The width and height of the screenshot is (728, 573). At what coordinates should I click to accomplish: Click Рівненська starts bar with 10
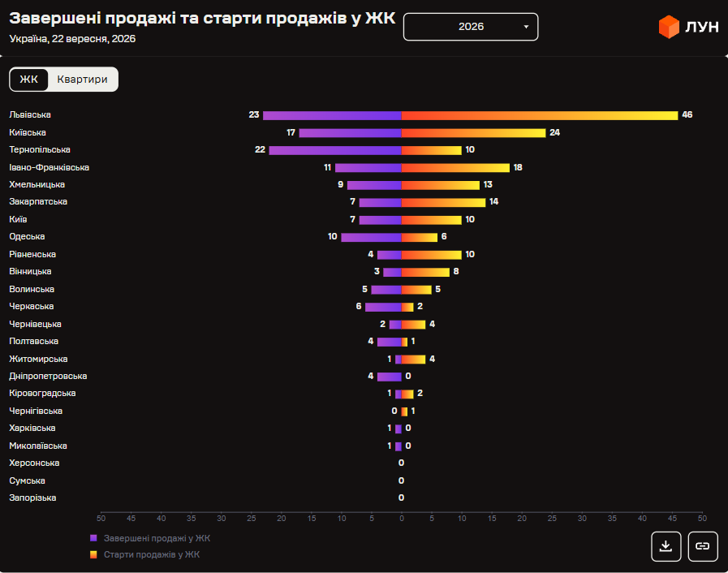[431, 255]
